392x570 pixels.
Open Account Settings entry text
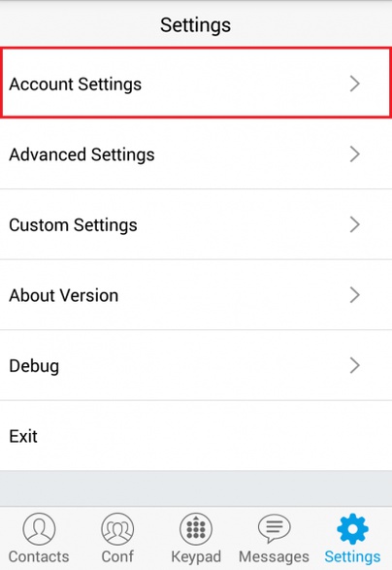76,84
